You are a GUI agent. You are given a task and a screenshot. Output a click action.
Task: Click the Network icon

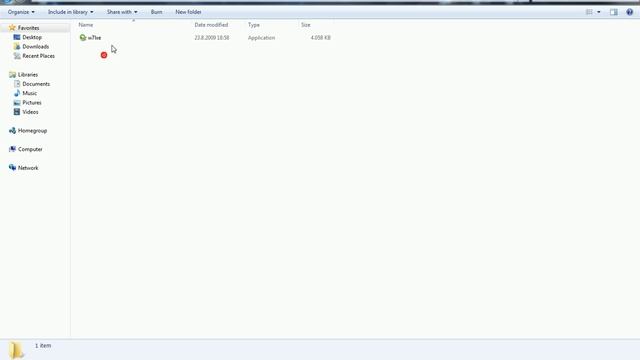click(x=12, y=168)
